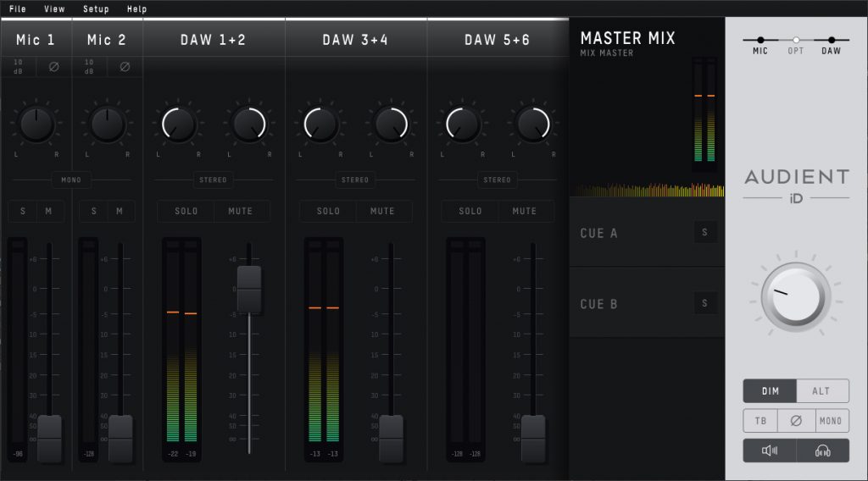Solo the DAW 1+2 channel

186,211
